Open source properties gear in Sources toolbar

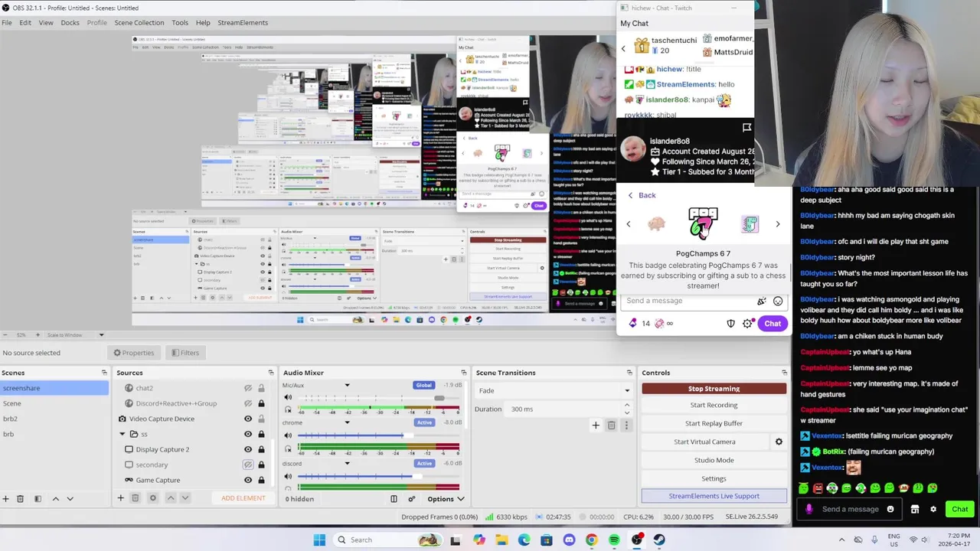pos(152,498)
